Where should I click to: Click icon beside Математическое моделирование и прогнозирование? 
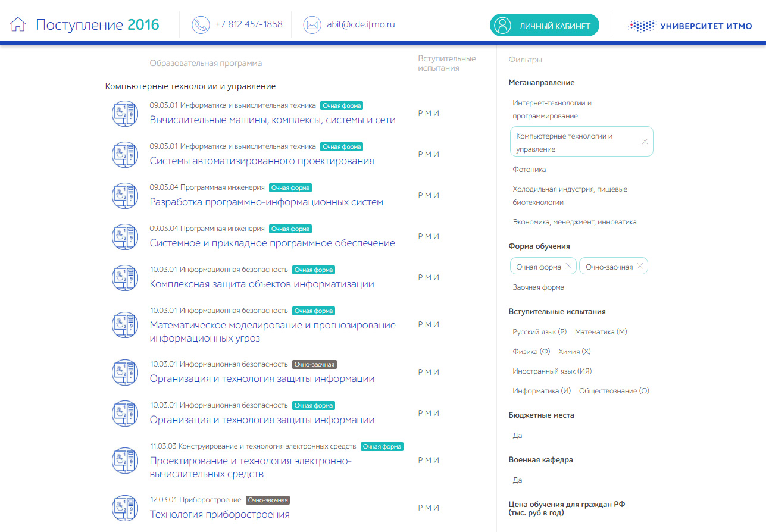pyautogui.click(x=124, y=324)
